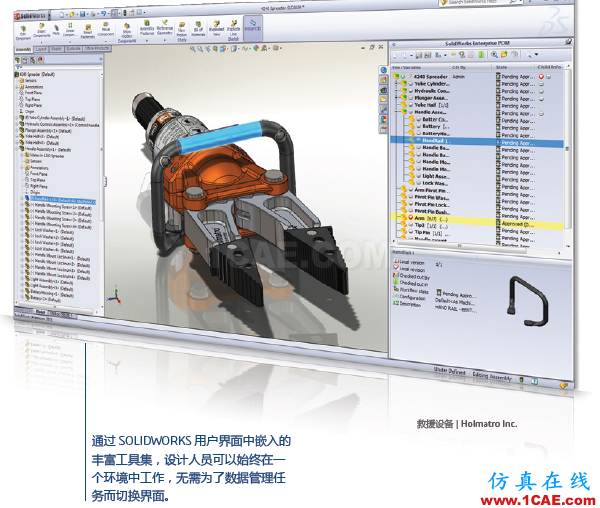
Task: Open Assembly Features tool
Action: click(147, 28)
